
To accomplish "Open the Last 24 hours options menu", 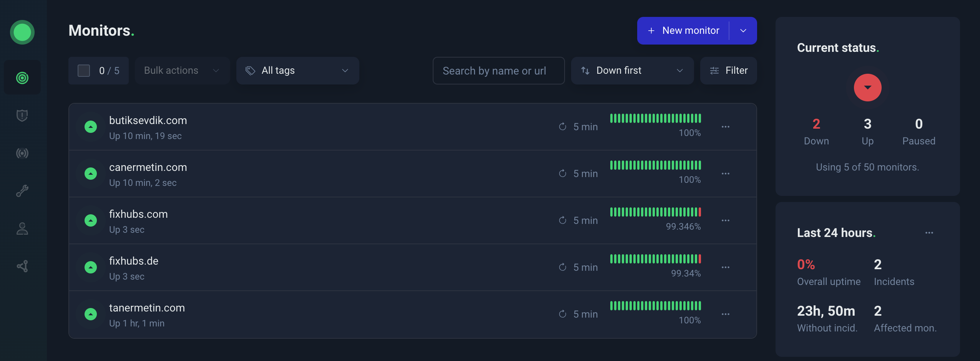I will click(x=929, y=233).
